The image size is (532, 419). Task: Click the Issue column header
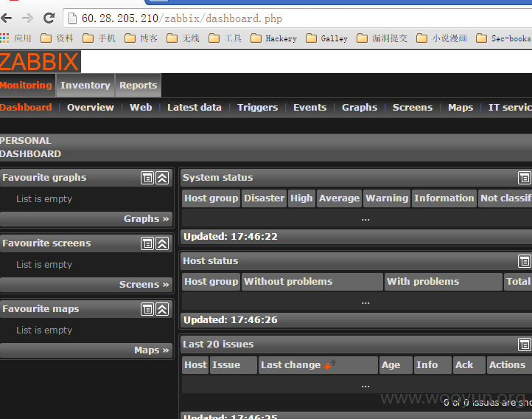coord(233,365)
